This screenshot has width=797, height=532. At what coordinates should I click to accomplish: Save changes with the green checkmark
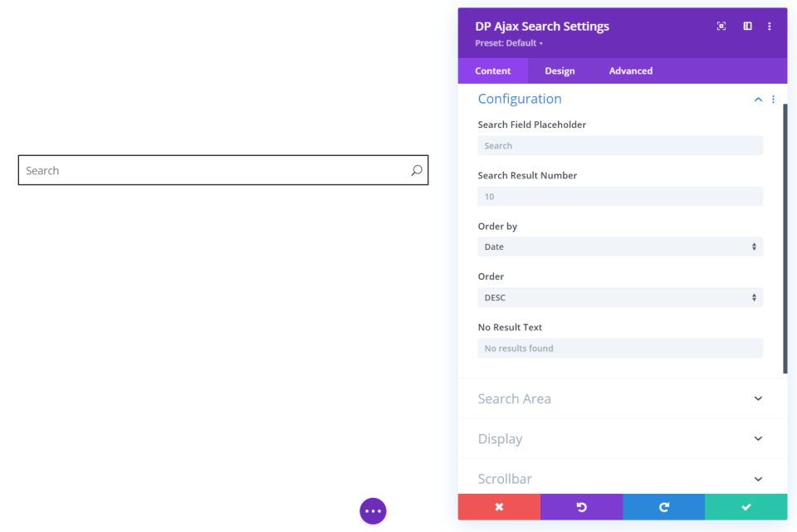(746, 507)
